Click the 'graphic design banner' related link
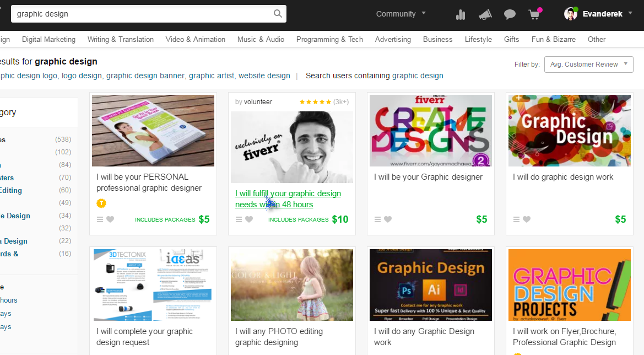 (x=145, y=76)
